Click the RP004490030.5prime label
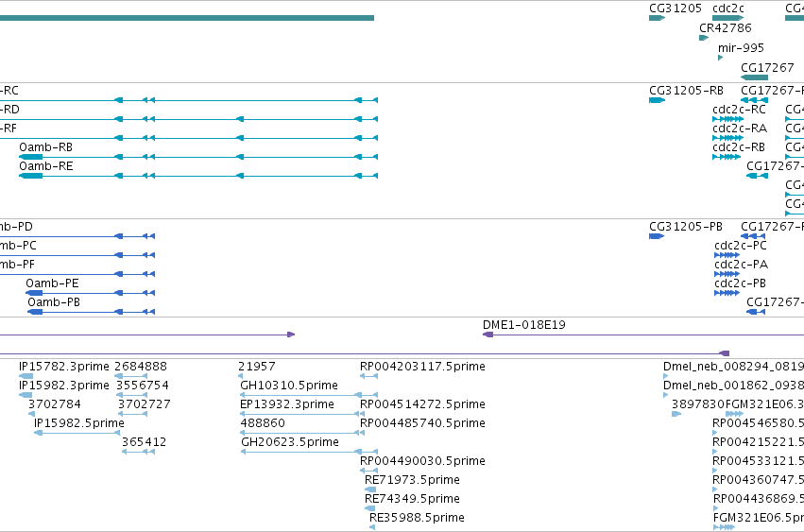804x532 pixels. 422,461
